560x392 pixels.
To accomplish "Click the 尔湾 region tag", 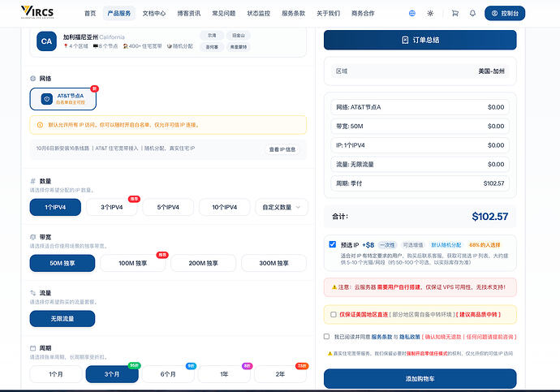I will 212,36.
